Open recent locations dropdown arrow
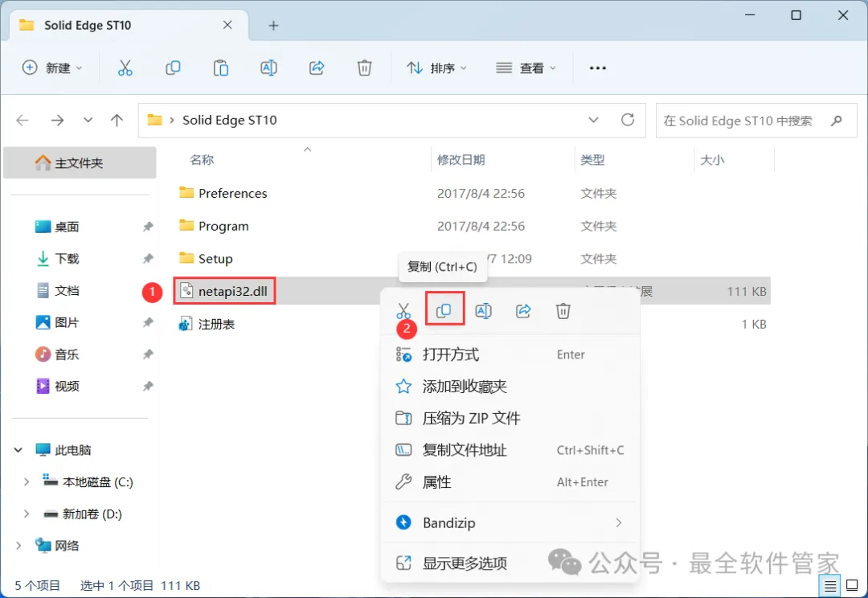868x598 pixels. coord(88,120)
